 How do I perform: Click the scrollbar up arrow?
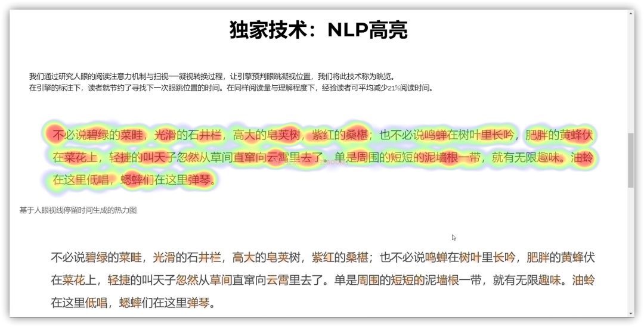pyautogui.click(x=631, y=14)
